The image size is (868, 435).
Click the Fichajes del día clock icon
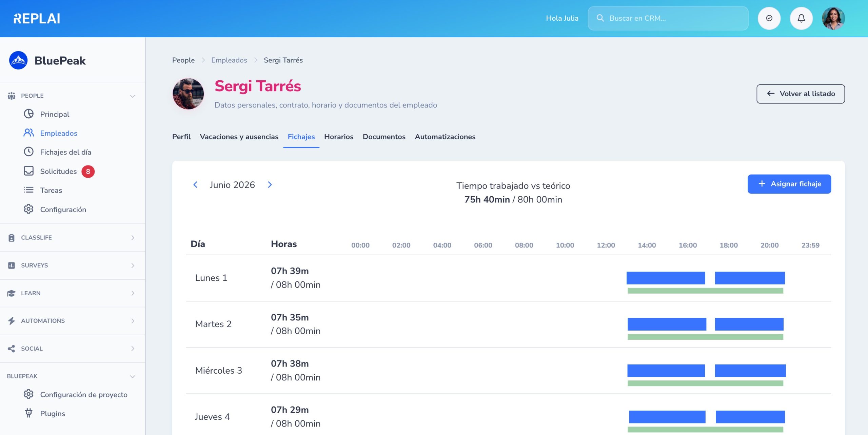click(28, 152)
